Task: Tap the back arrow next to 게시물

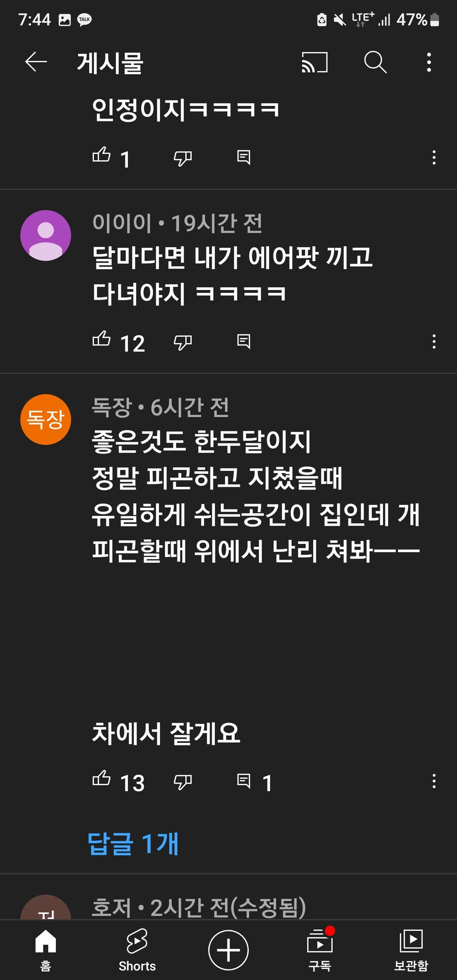Action: pos(36,62)
